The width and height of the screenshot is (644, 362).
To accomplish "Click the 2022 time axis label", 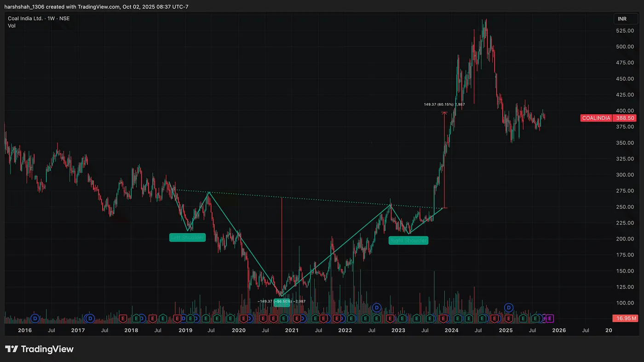I will point(345,330).
